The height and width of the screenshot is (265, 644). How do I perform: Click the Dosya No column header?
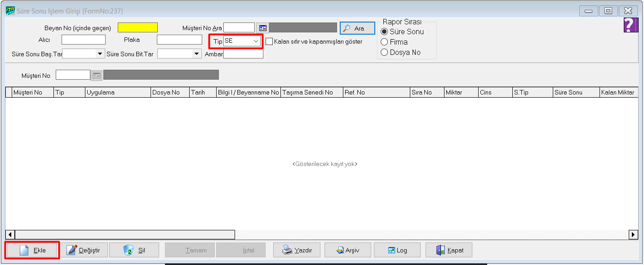170,92
